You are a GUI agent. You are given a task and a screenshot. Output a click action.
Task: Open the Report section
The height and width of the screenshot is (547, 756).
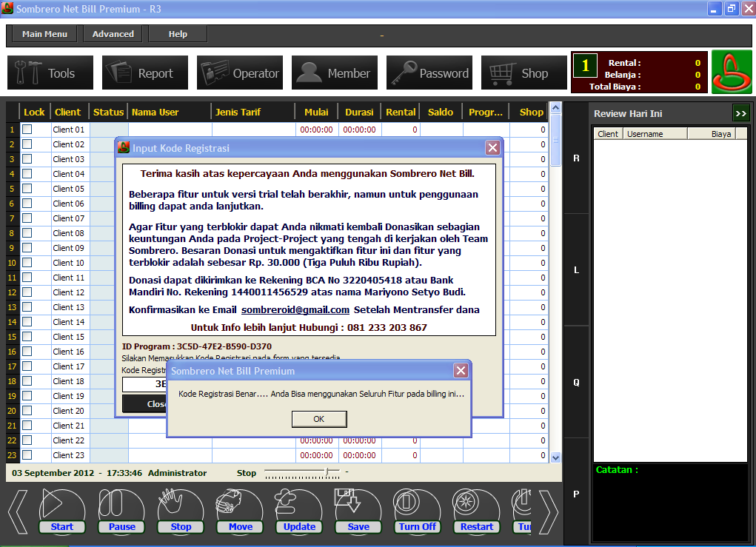[144, 73]
